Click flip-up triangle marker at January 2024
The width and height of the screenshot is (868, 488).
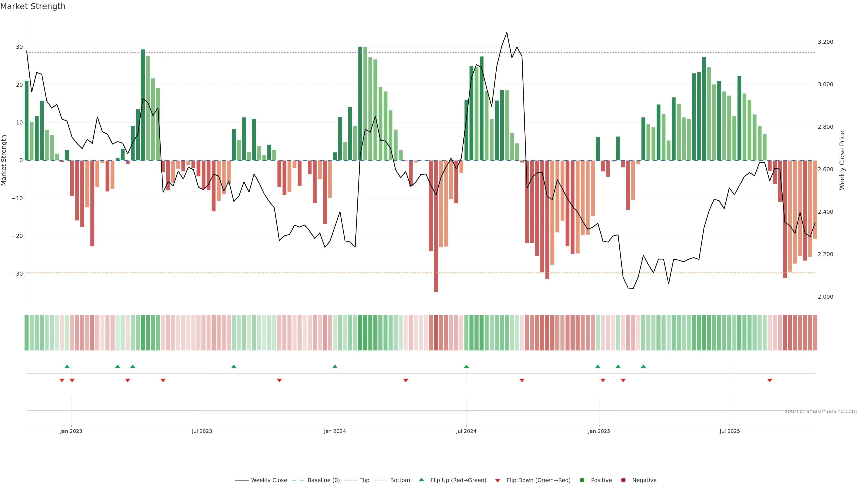pos(335,366)
